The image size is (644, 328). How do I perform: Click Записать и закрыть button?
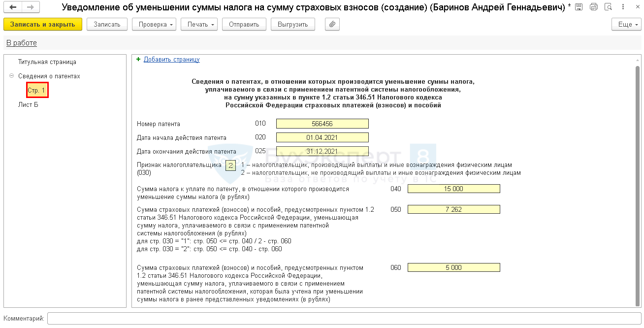tap(43, 24)
